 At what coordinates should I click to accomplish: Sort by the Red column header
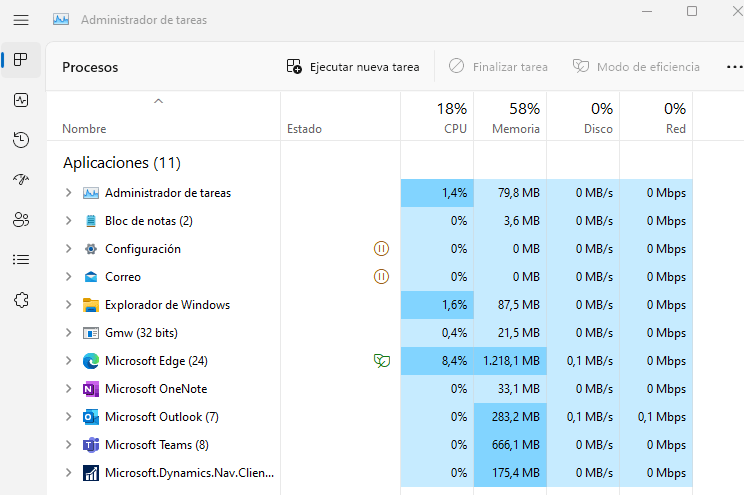(656, 117)
